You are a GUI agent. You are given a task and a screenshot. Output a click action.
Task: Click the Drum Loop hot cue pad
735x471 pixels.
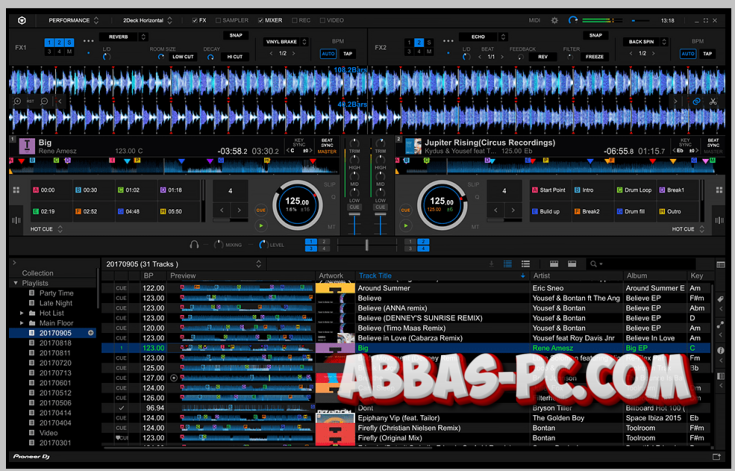click(x=635, y=190)
